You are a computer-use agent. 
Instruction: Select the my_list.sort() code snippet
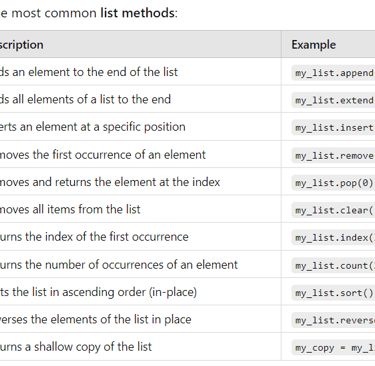click(x=333, y=293)
